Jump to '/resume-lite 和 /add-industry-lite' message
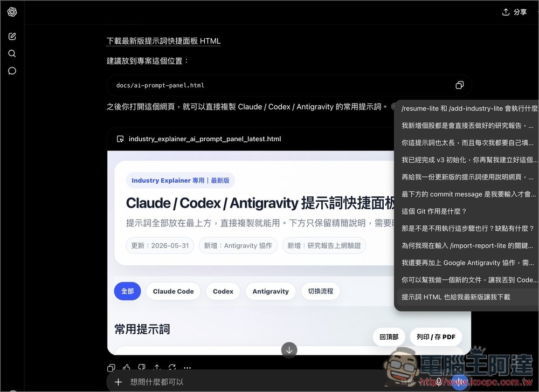 [468, 108]
